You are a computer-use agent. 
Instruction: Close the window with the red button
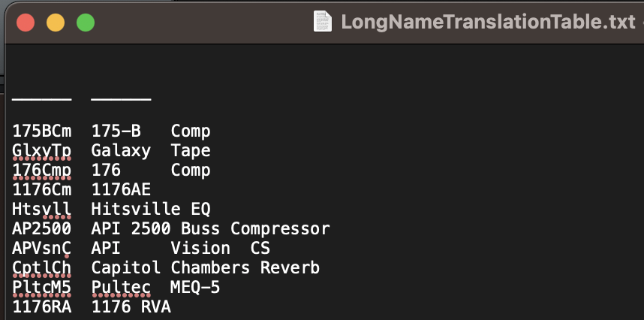(x=26, y=23)
